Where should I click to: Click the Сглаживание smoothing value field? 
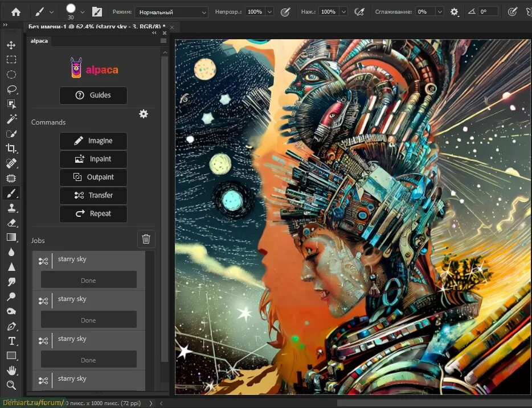tap(425, 12)
